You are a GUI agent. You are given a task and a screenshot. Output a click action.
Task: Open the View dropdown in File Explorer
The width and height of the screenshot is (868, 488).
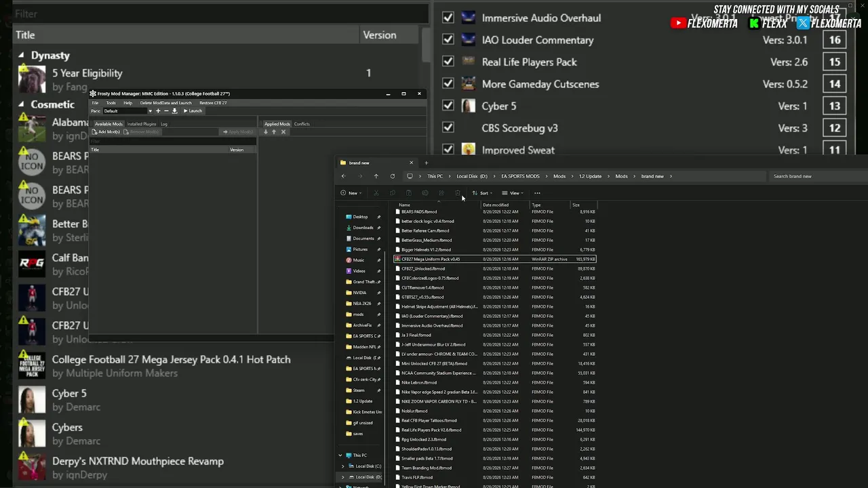pyautogui.click(x=513, y=193)
